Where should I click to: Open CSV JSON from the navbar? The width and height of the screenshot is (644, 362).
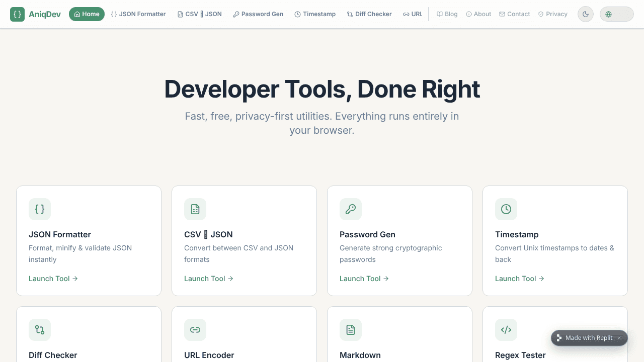coord(200,14)
